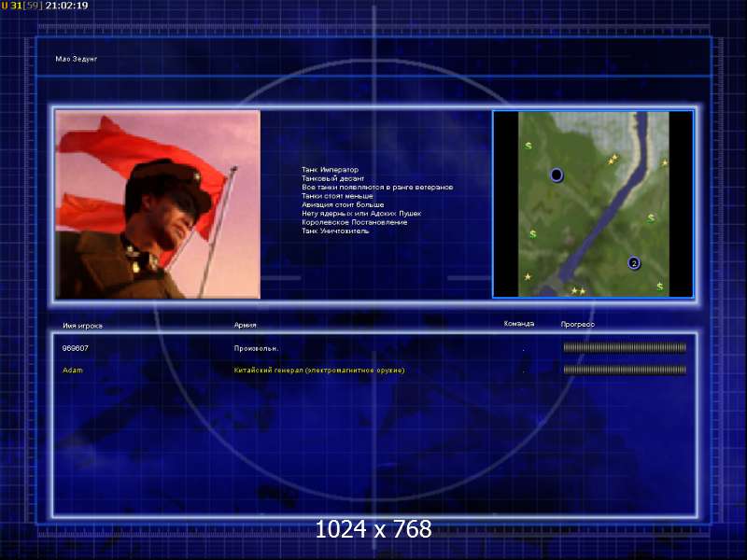Click the 'Произвольн.' army entry
747x560 pixels.
point(256,348)
